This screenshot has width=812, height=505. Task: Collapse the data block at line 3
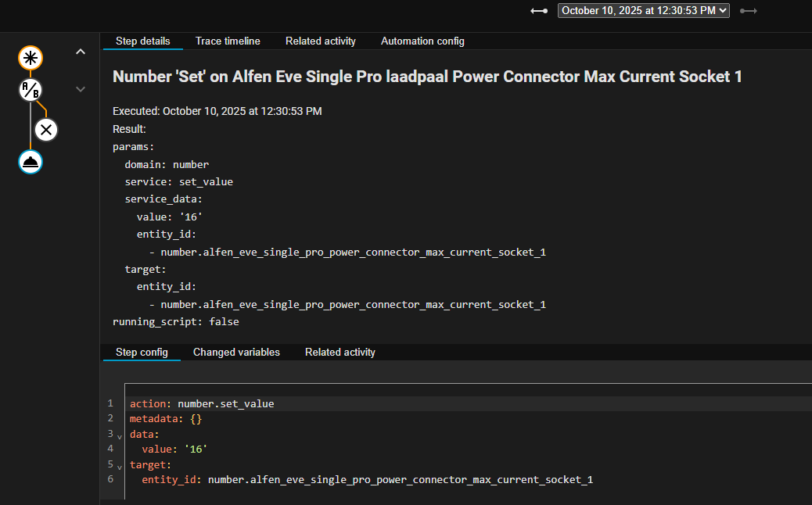click(x=120, y=435)
